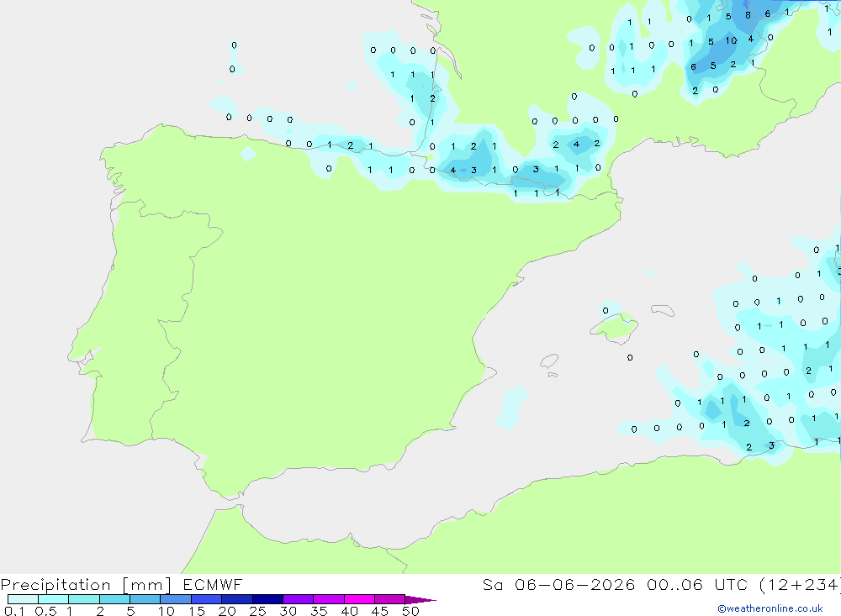Click the 'Precipitation [mm]' title text
This screenshot has height=616, width=841.
point(87,585)
